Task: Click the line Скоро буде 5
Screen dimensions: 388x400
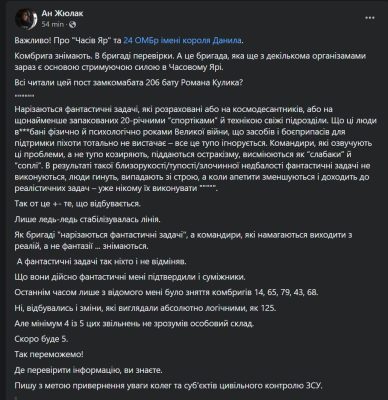Action: 41,339
